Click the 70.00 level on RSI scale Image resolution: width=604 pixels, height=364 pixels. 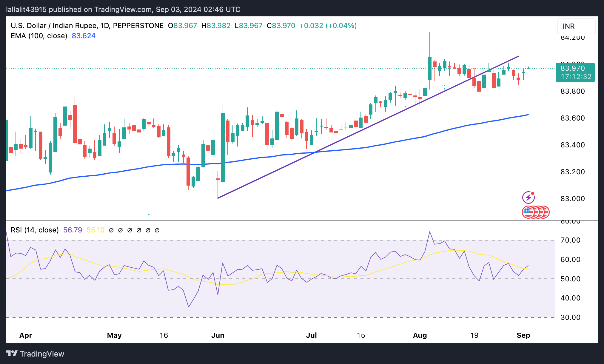coord(570,240)
